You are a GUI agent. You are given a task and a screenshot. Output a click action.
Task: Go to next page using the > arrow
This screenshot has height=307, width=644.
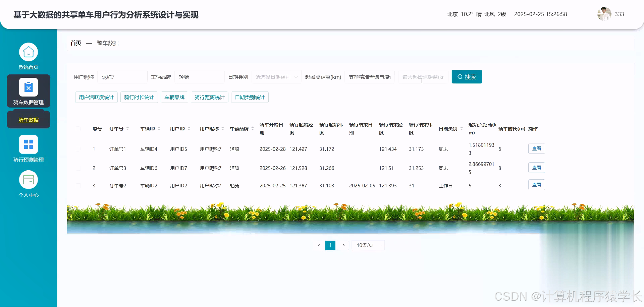point(343,245)
